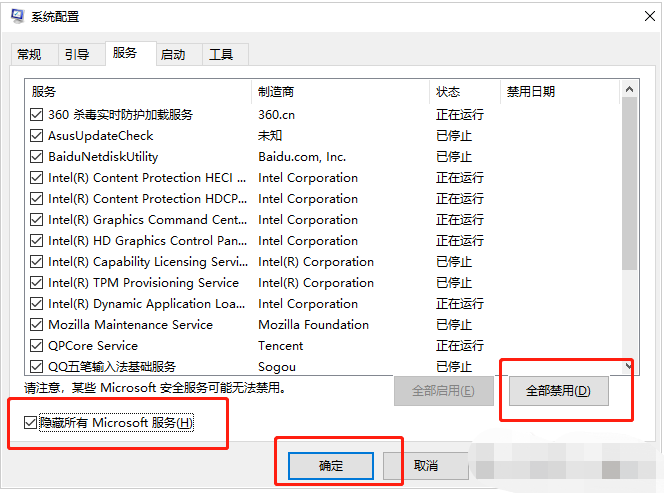Viewport: 664px width, 493px height.
Task: Uncheck the BaiduNetdiskUtility service checkbox
Action: click(x=36, y=157)
